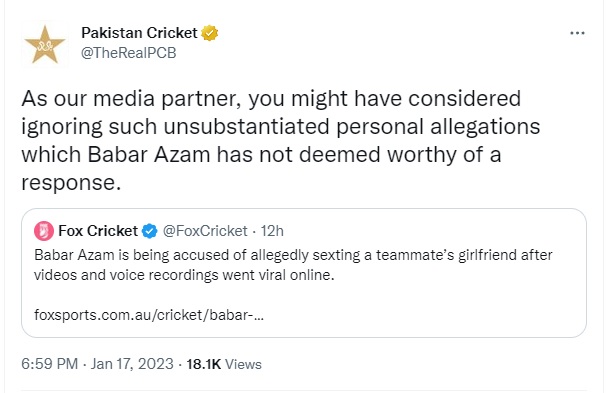Open the foxsports.com.au/cricket/babar link
Image resolution: width=609 pixels, height=393 pixels.
click(149, 315)
